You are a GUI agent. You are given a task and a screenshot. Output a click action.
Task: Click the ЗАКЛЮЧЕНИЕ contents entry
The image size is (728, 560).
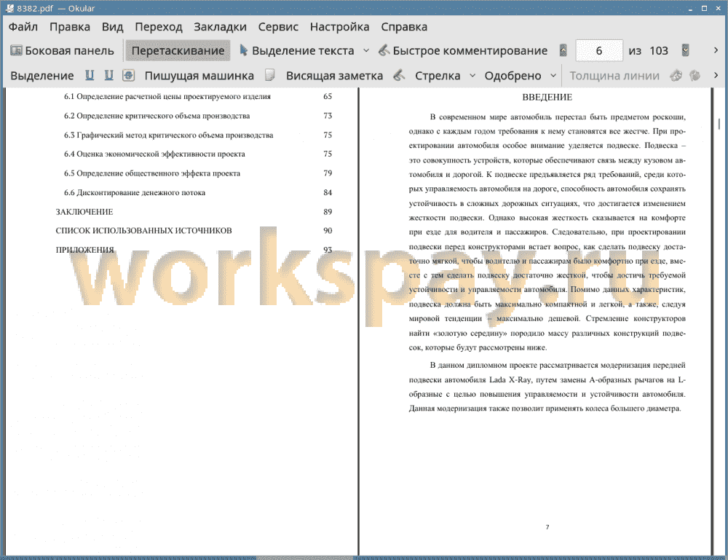(x=84, y=212)
